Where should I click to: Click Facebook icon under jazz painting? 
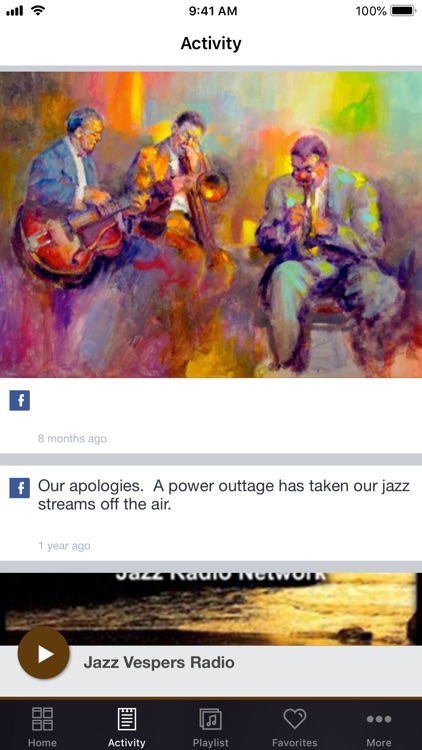coord(20,400)
